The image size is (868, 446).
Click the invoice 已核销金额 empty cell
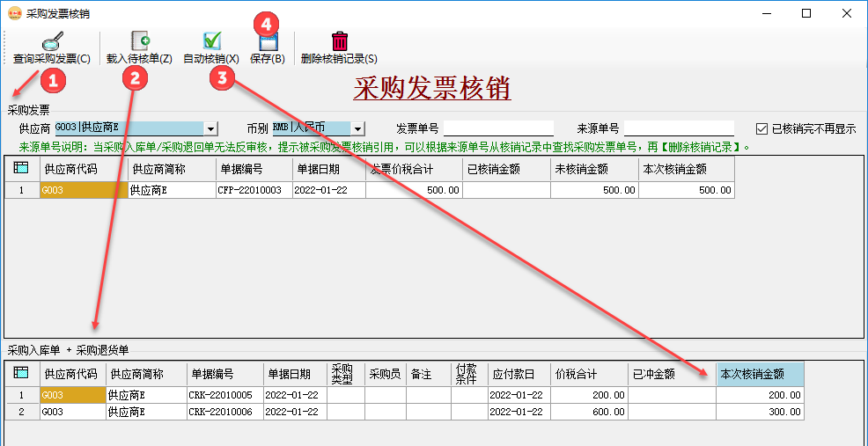coord(506,190)
